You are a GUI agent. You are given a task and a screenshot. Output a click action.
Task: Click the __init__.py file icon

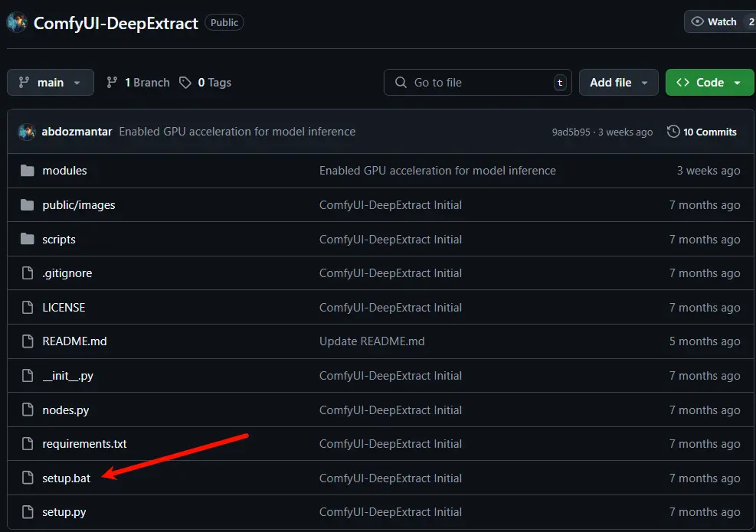tap(28, 375)
